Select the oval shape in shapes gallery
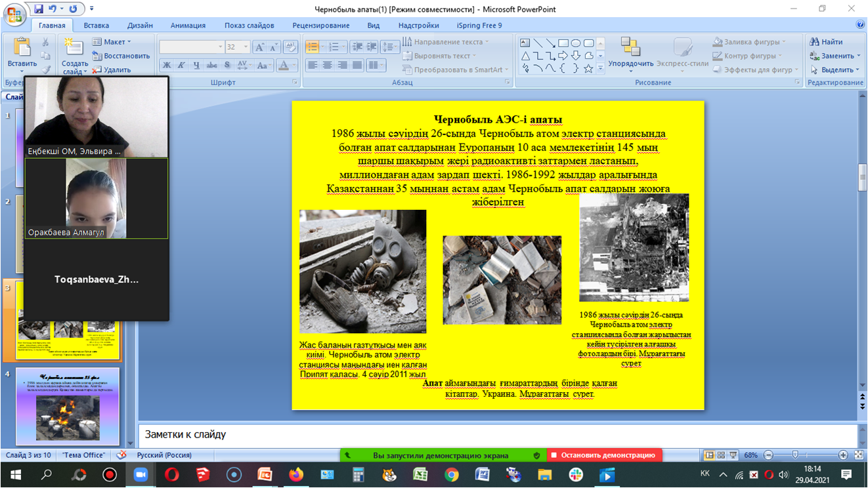The height and width of the screenshot is (488, 868). 576,43
